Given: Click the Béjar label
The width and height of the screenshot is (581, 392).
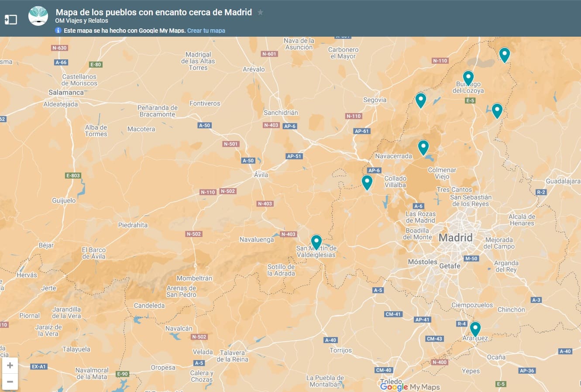Looking at the screenshot, I should [46, 245].
